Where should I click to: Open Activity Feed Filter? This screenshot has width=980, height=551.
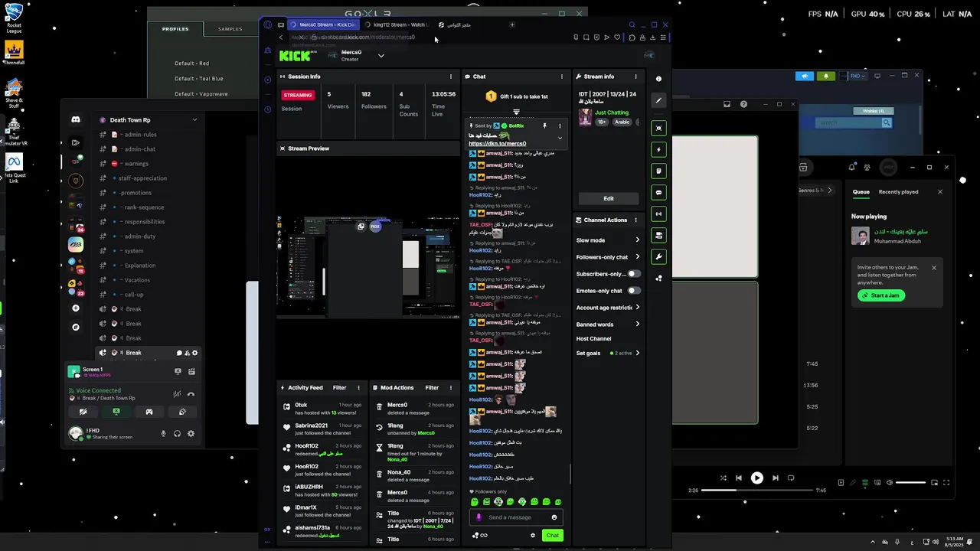click(x=339, y=388)
